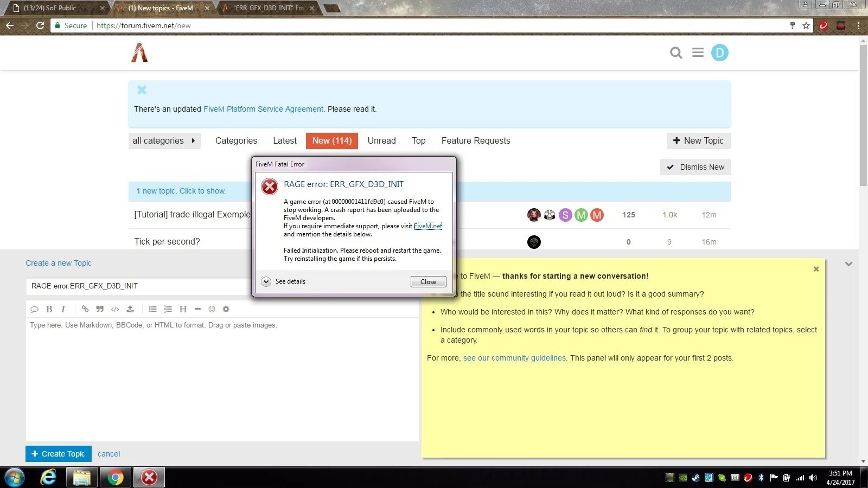Open the all categories dropdown
The height and width of the screenshot is (488, 868).
pyautogui.click(x=164, y=141)
